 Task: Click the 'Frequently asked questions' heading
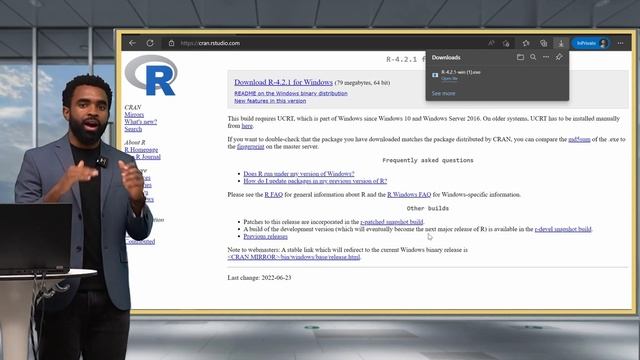(428, 160)
